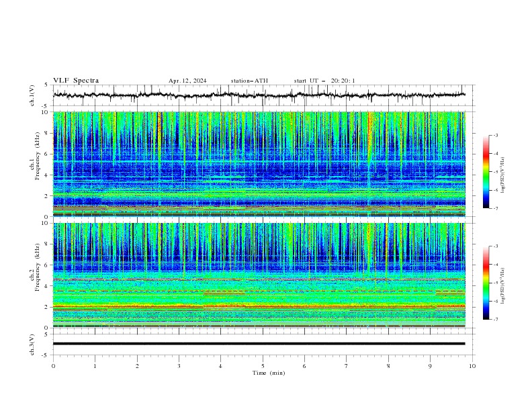
Task: Click the date 'Apr. 12, 2024'
Action: tap(187, 81)
